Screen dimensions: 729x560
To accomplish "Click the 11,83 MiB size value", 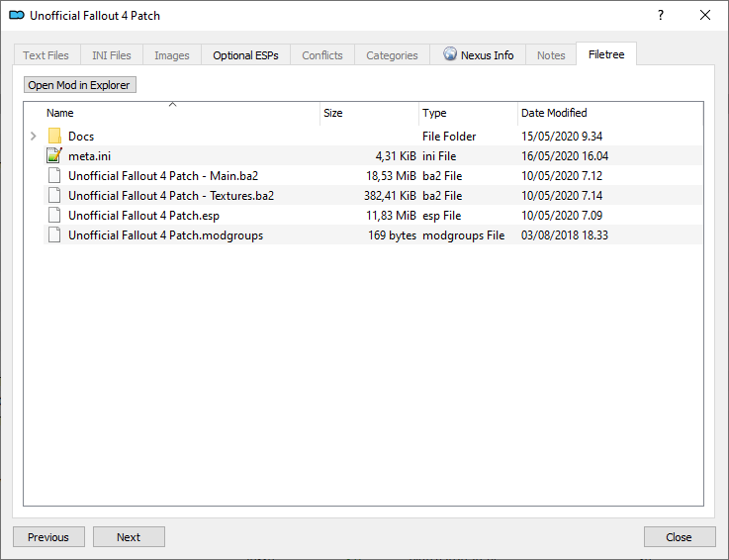I will (x=391, y=216).
